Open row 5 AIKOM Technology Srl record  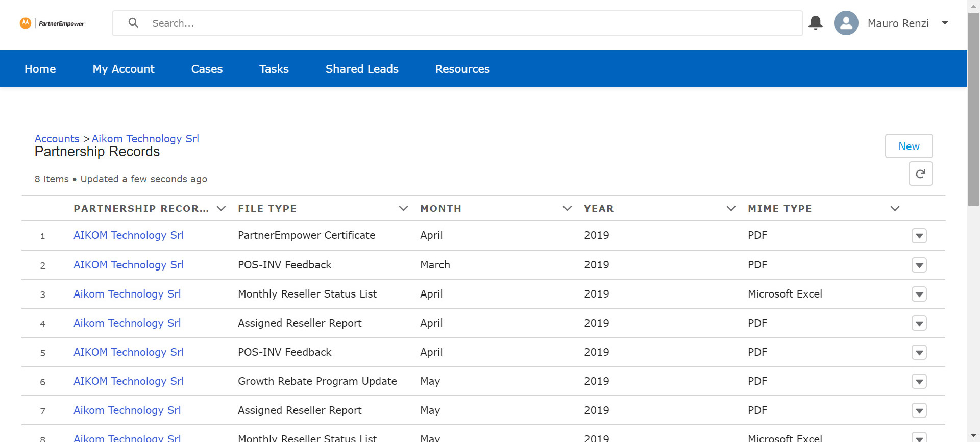point(129,352)
